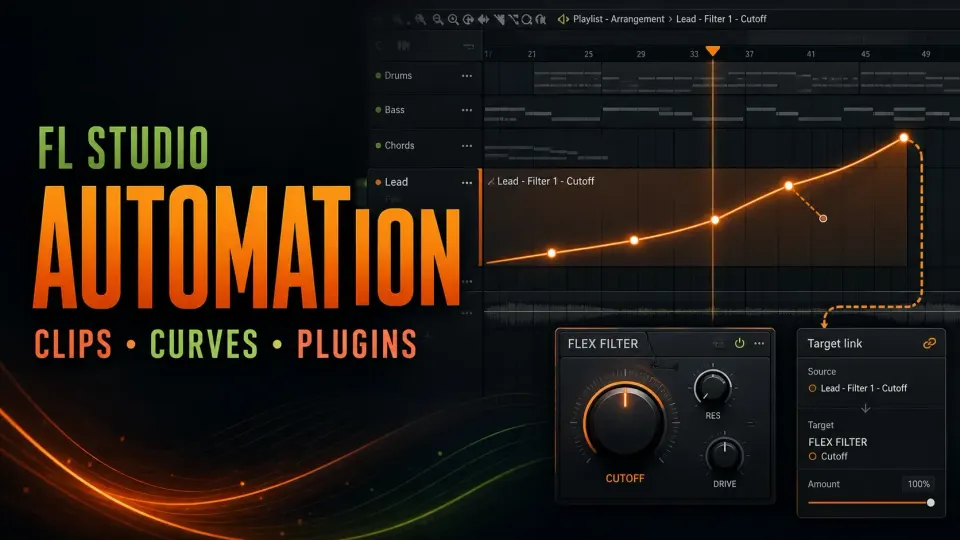Viewport: 960px width, 540px height.
Task: Click the automation clip icon beside the clip title
Action: click(x=491, y=181)
